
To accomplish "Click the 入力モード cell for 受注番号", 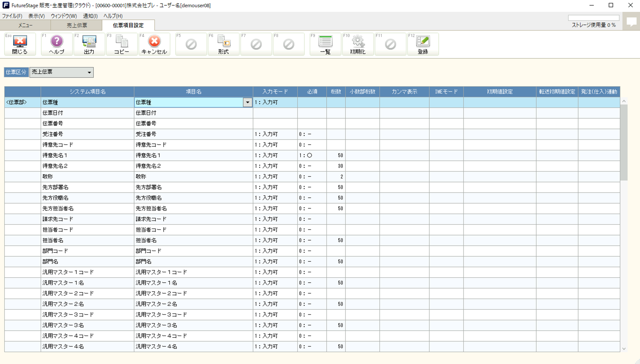I will [275, 134].
